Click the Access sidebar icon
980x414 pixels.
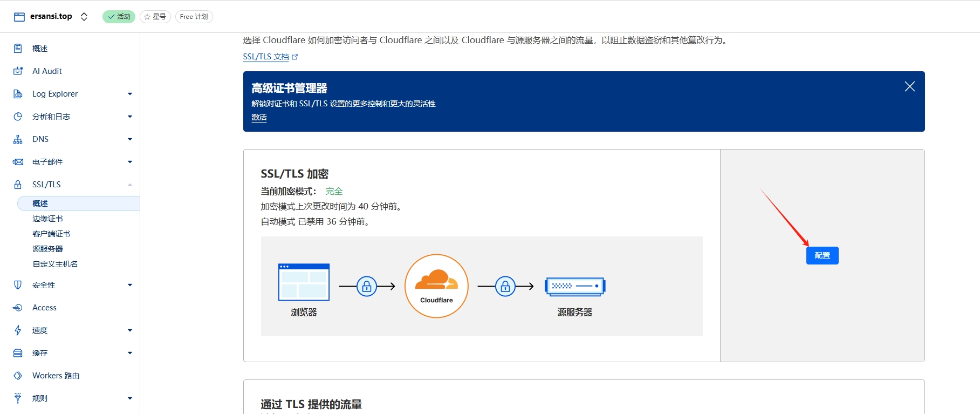18,308
